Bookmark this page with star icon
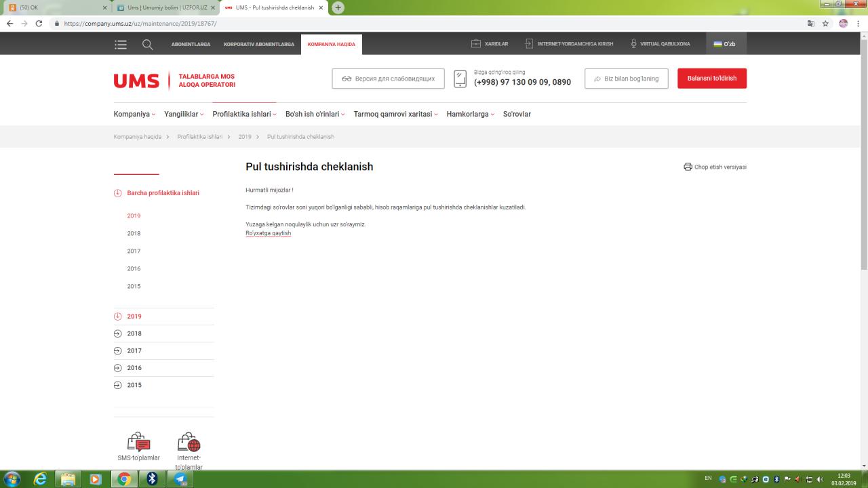Image resolution: width=868 pixels, height=488 pixels. [x=825, y=23]
